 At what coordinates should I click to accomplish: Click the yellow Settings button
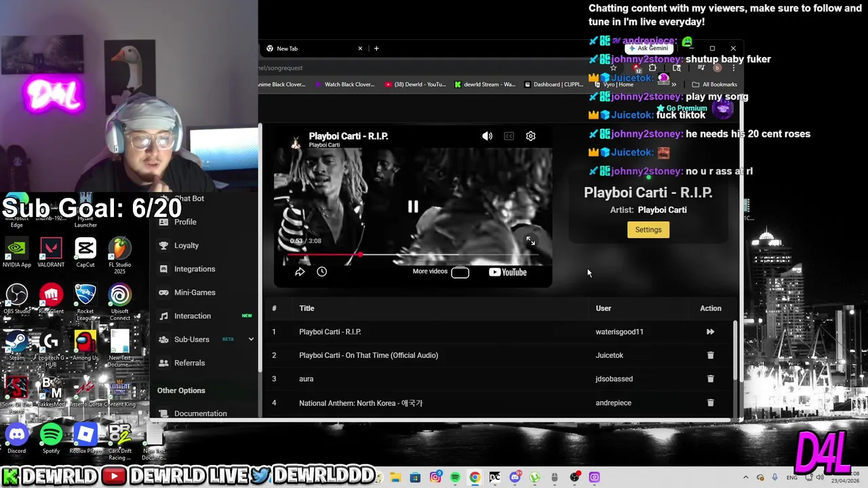point(648,230)
